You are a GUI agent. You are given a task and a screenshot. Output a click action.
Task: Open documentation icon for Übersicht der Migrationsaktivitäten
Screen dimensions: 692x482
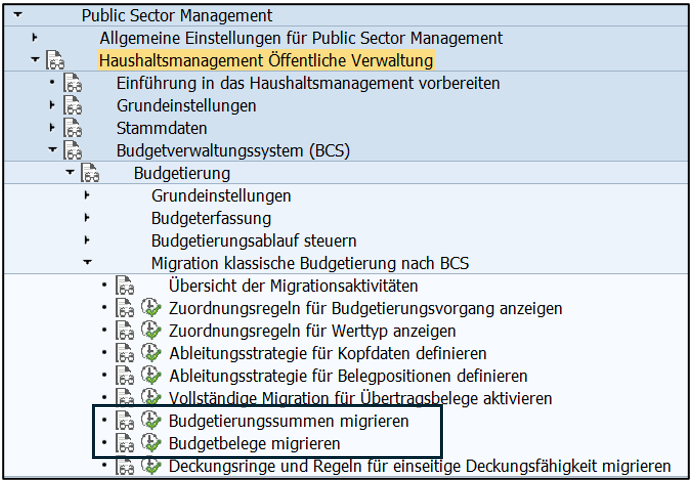coord(124,285)
